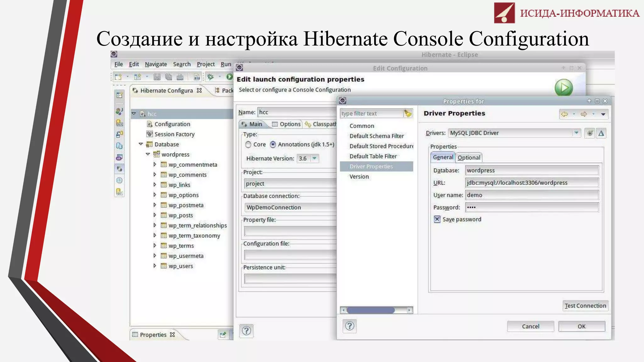
Task: Click the pin icon near Properties view
Action: [x=223, y=335]
